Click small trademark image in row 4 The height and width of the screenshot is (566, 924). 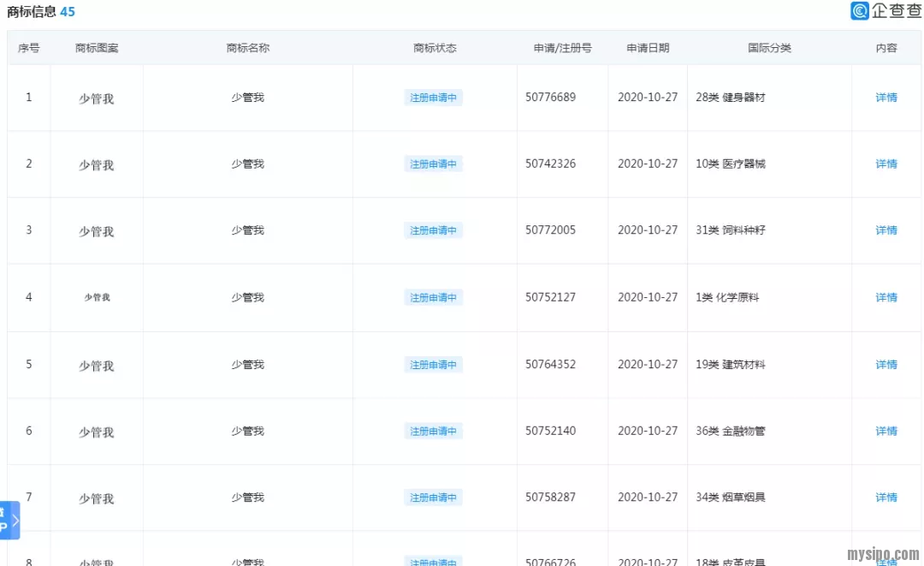tap(97, 298)
